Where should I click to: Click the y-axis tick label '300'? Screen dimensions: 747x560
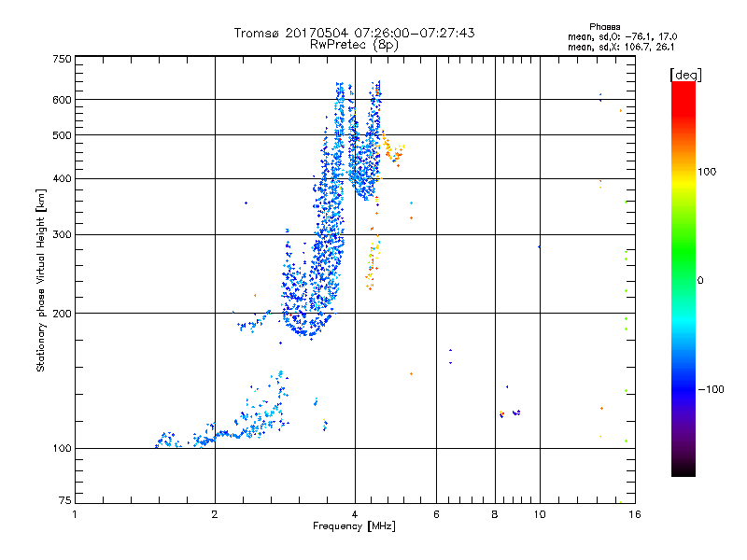click(x=62, y=235)
